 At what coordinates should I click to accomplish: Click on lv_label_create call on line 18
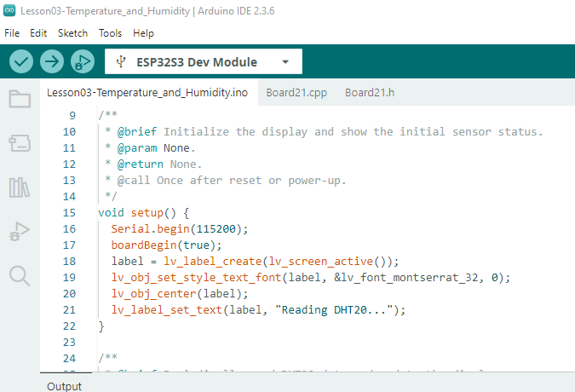click(x=212, y=261)
